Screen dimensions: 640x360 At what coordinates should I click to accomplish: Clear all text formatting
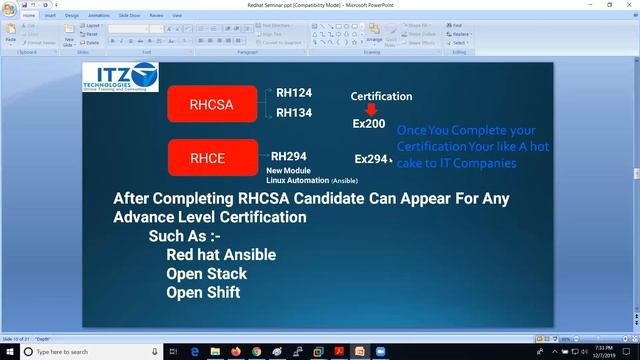click(188, 29)
